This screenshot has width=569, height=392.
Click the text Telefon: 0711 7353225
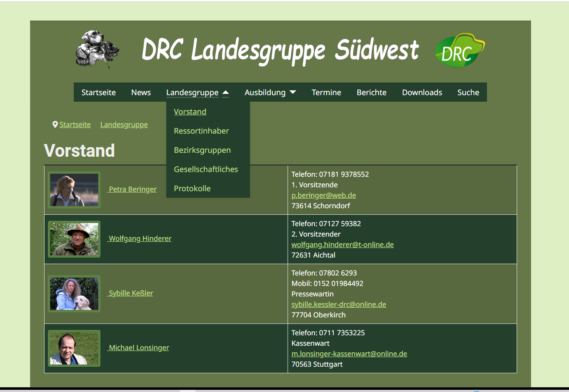click(328, 333)
